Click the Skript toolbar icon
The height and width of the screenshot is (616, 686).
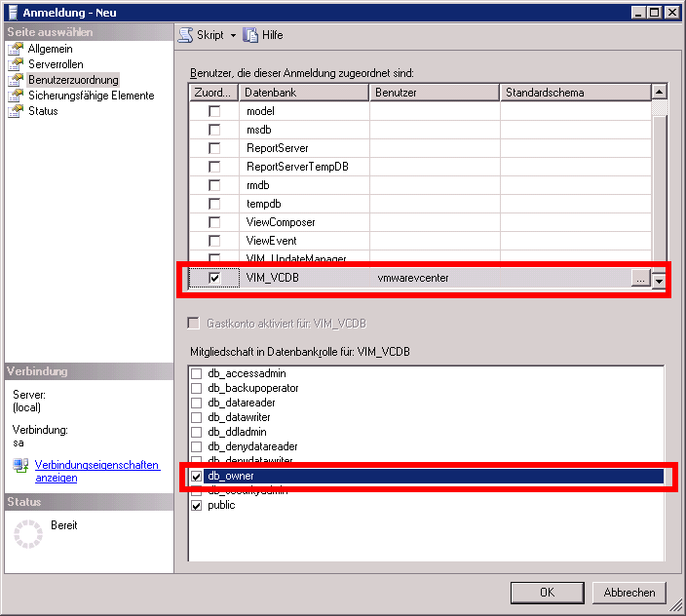click(x=185, y=34)
